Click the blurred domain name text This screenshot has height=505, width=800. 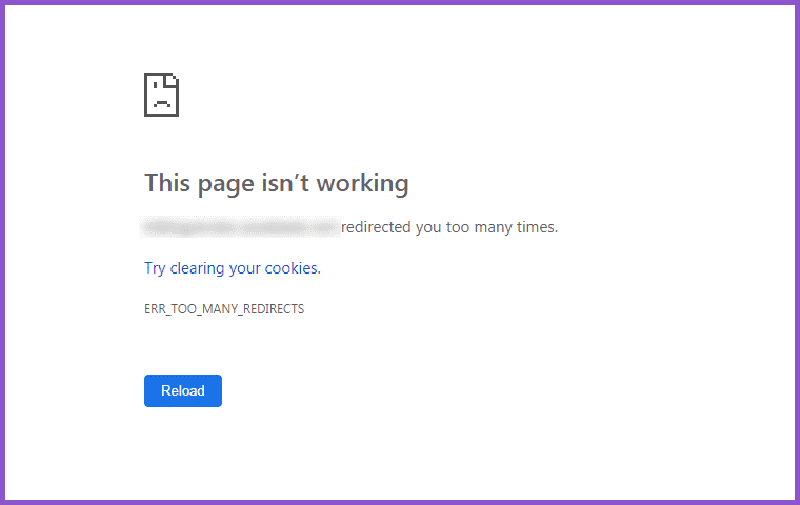point(241,227)
